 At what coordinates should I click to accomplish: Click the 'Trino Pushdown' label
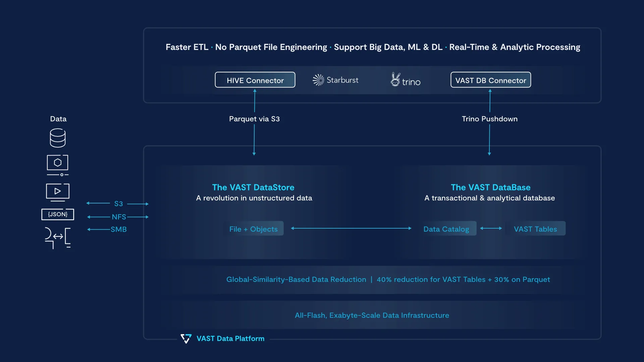[490, 119]
